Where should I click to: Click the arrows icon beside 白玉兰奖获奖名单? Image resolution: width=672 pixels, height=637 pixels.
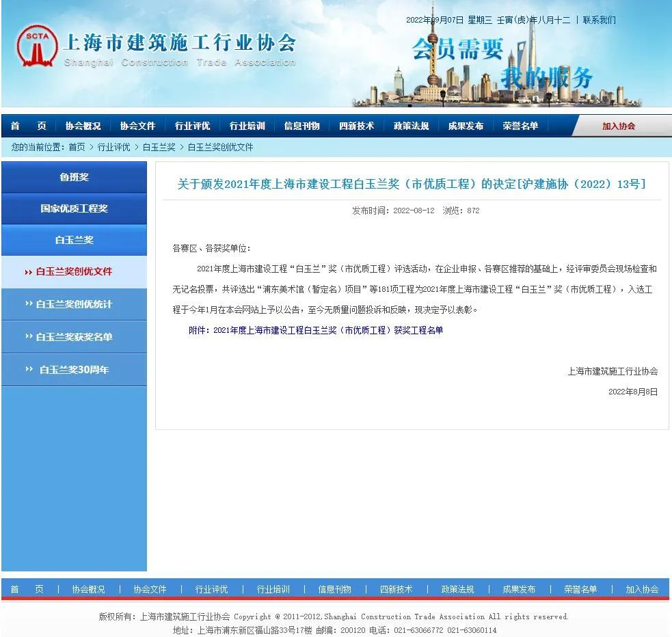point(29,336)
